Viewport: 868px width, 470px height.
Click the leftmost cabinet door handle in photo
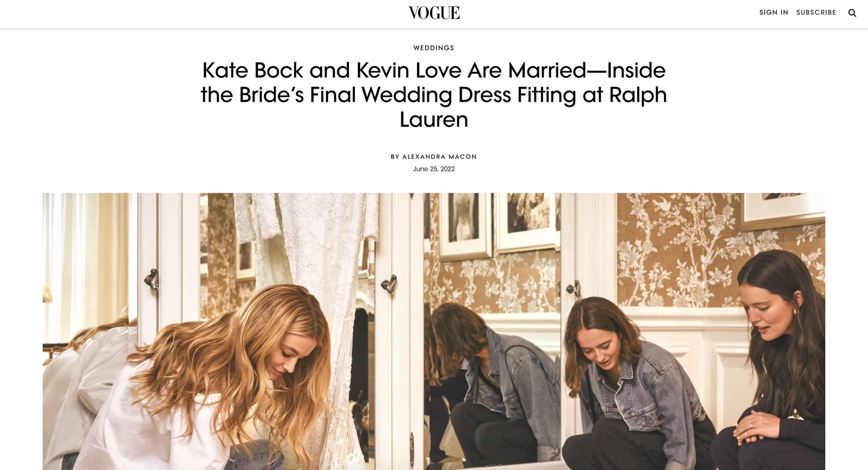(152, 280)
